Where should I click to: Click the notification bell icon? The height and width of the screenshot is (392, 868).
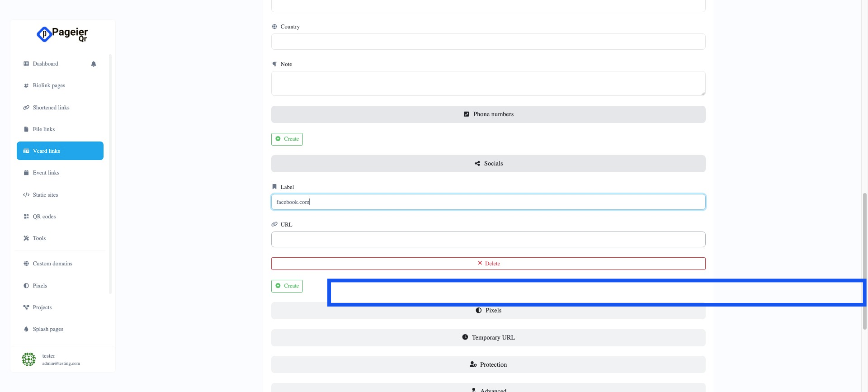(94, 64)
